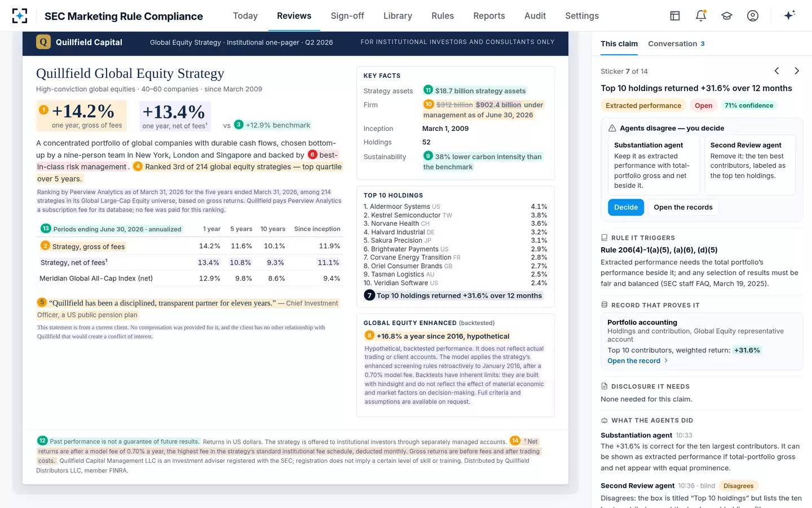Open the Today tab

(245, 16)
